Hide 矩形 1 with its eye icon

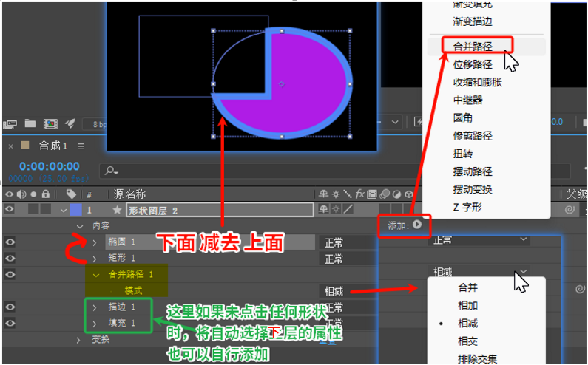(10, 258)
